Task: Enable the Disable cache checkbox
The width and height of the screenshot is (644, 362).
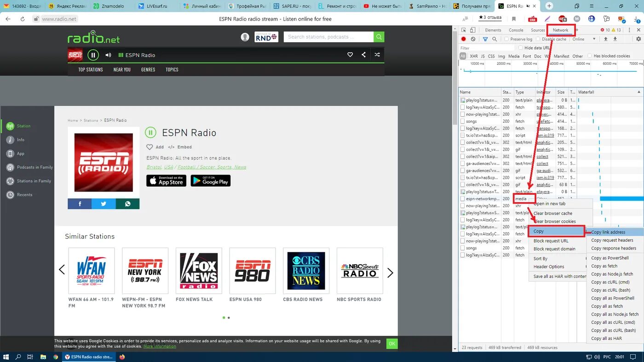Action: click(538, 39)
